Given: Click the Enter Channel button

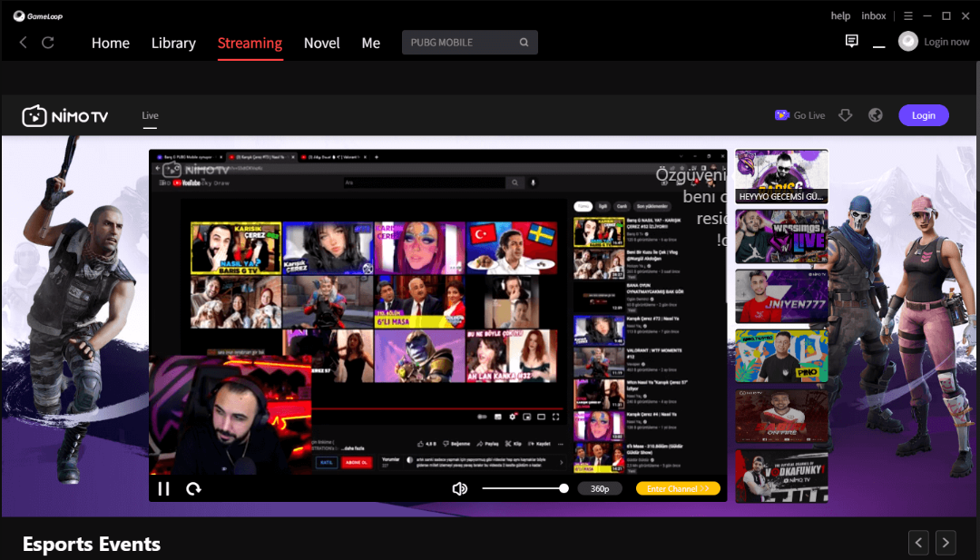Looking at the screenshot, I should coord(678,488).
